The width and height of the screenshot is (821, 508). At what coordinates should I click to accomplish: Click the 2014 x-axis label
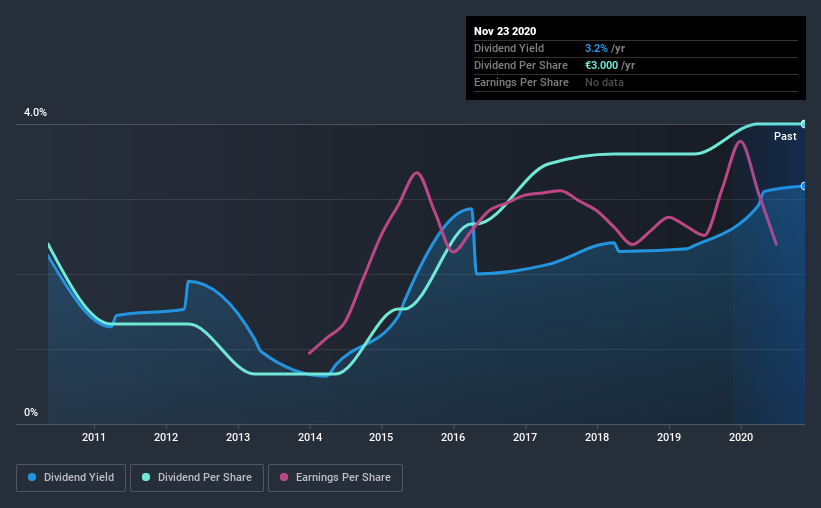(x=310, y=437)
